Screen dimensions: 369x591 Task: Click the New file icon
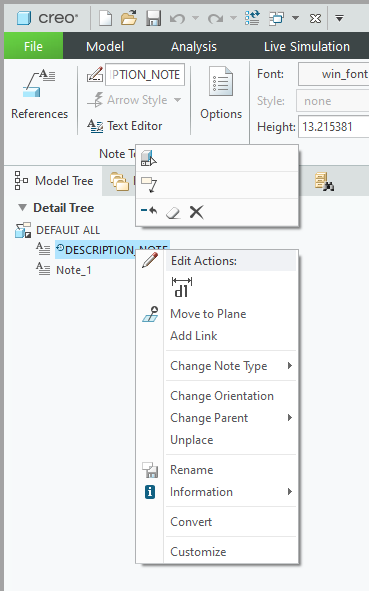(106, 18)
